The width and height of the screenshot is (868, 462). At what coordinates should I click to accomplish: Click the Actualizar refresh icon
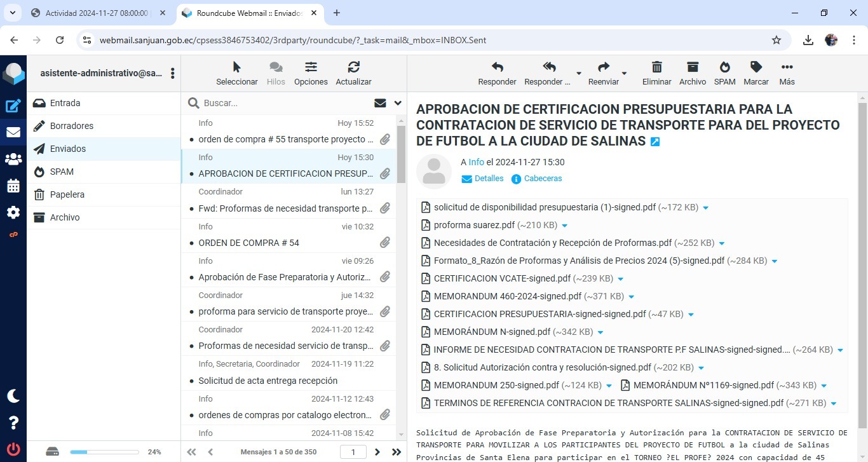point(353,67)
